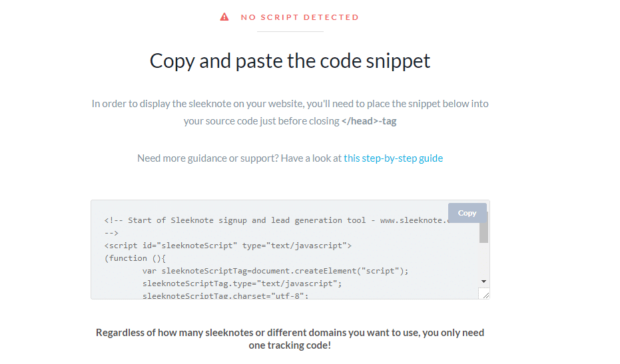This screenshot has height=364, width=620.
Task: Click the '-->' comment closing line in the code
Action: [111, 233]
